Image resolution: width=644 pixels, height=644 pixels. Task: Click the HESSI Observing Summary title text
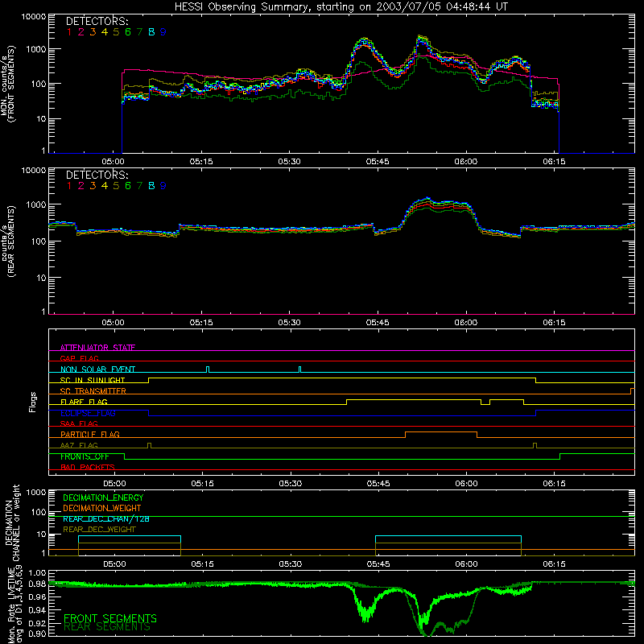341,7
